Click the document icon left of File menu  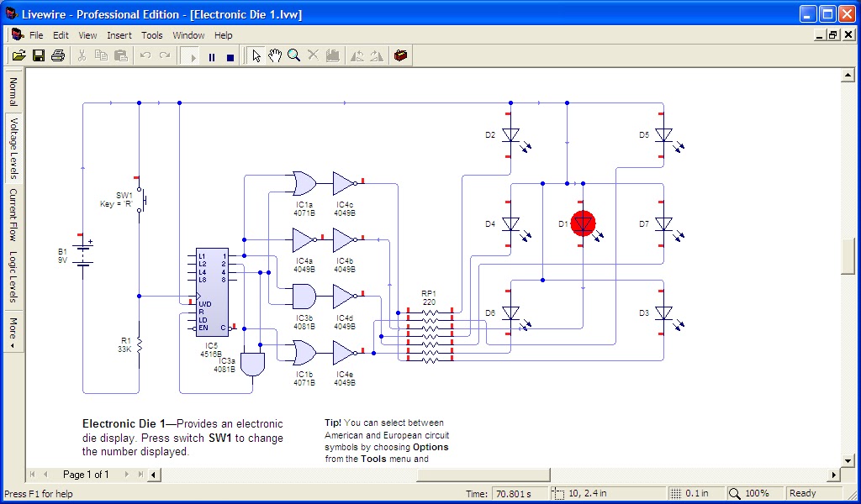point(18,34)
